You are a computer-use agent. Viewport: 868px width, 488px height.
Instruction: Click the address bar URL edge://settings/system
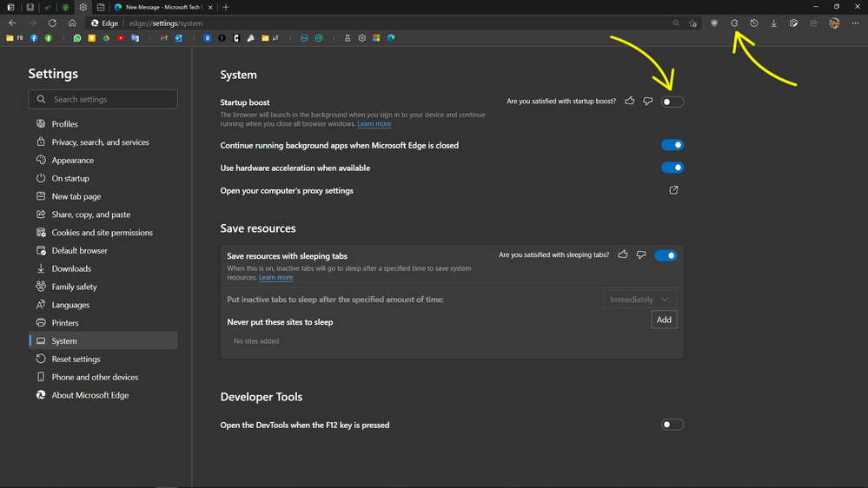[165, 23]
